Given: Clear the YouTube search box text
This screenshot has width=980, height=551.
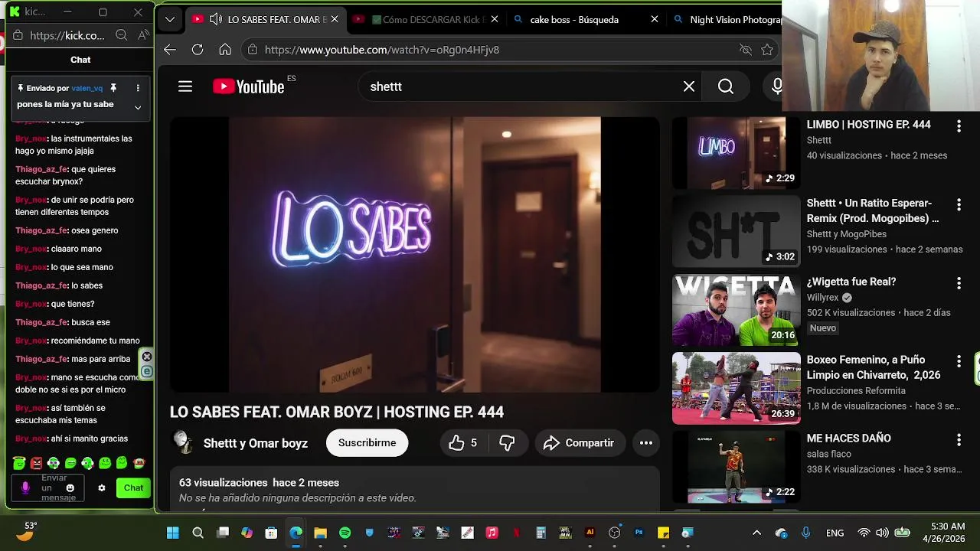Looking at the screenshot, I should tap(689, 86).
